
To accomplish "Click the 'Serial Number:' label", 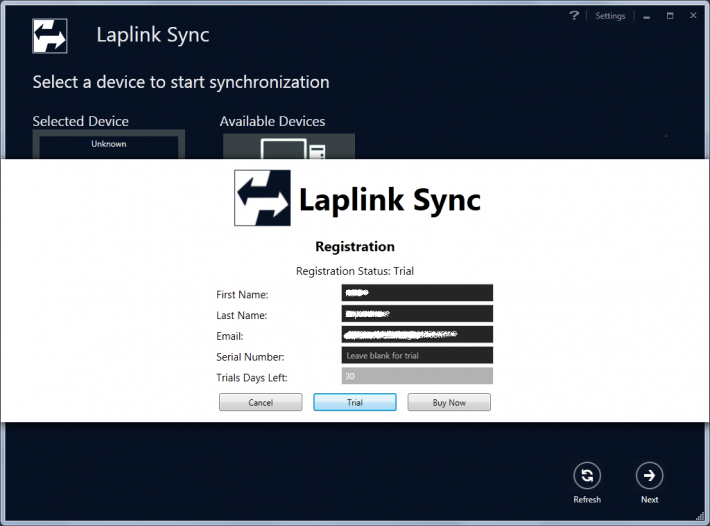I will click(x=250, y=357).
